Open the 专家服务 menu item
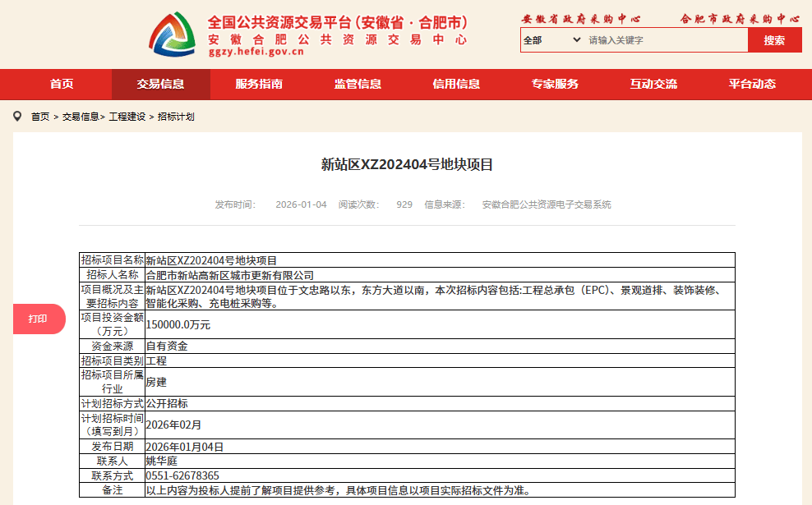The height and width of the screenshot is (505, 812). click(x=555, y=84)
